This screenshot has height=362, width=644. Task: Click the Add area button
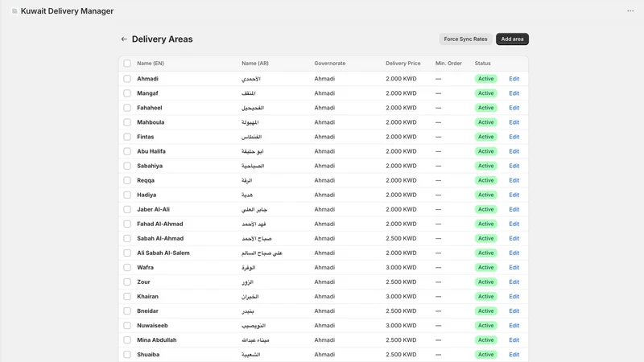click(x=512, y=39)
